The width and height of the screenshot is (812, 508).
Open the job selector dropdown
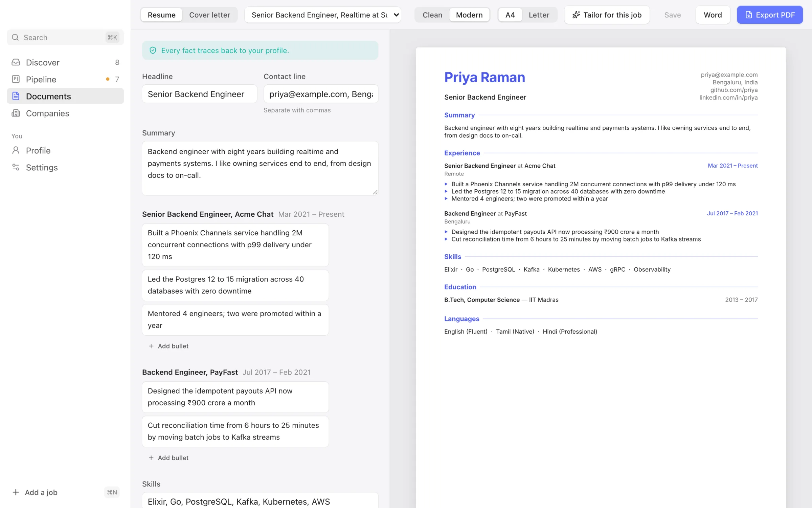[x=323, y=15]
